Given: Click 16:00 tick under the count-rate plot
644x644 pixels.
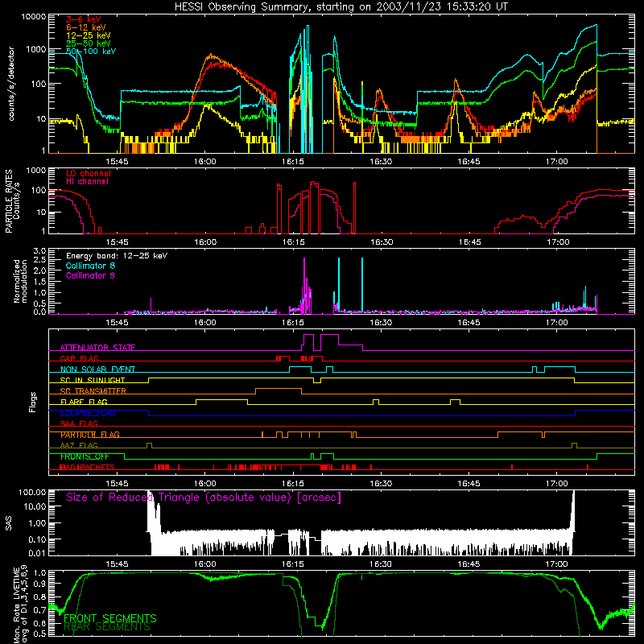Looking at the screenshot, I should [205, 162].
